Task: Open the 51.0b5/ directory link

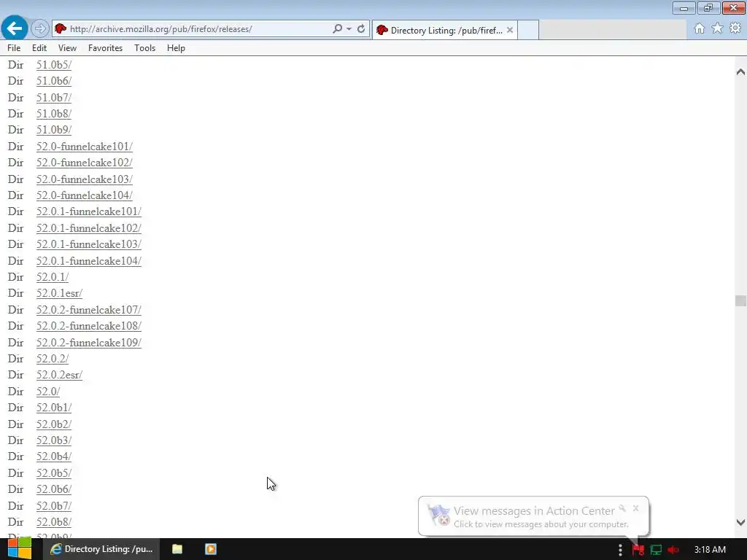Action: pos(54,65)
